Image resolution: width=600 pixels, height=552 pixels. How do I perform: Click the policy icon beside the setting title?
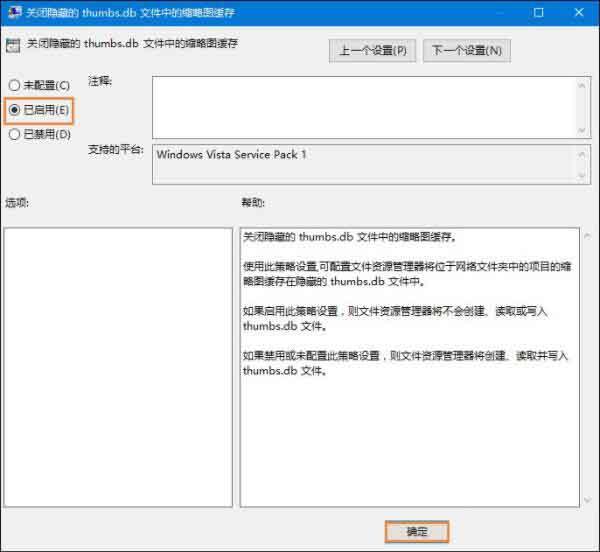pos(13,46)
